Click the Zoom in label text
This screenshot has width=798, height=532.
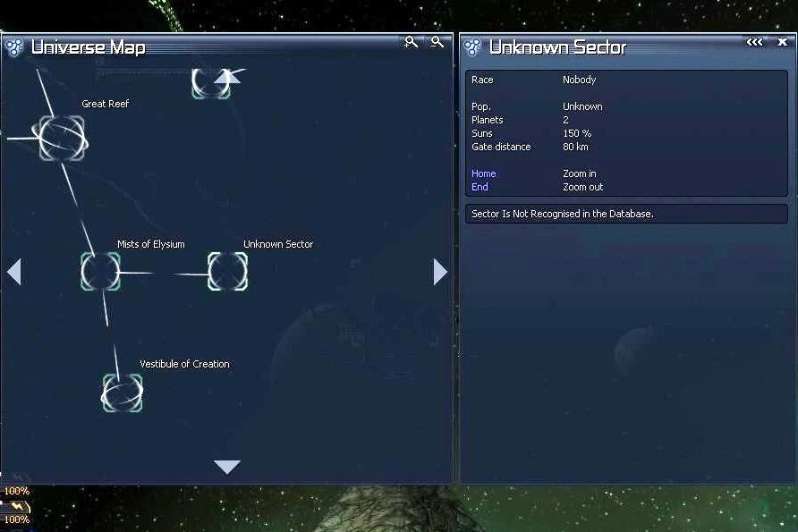click(579, 173)
